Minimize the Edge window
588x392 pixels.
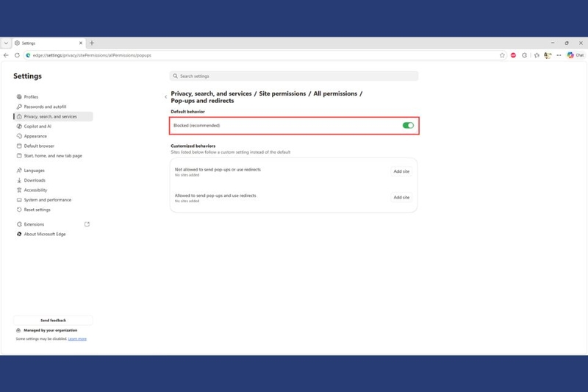(x=553, y=43)
